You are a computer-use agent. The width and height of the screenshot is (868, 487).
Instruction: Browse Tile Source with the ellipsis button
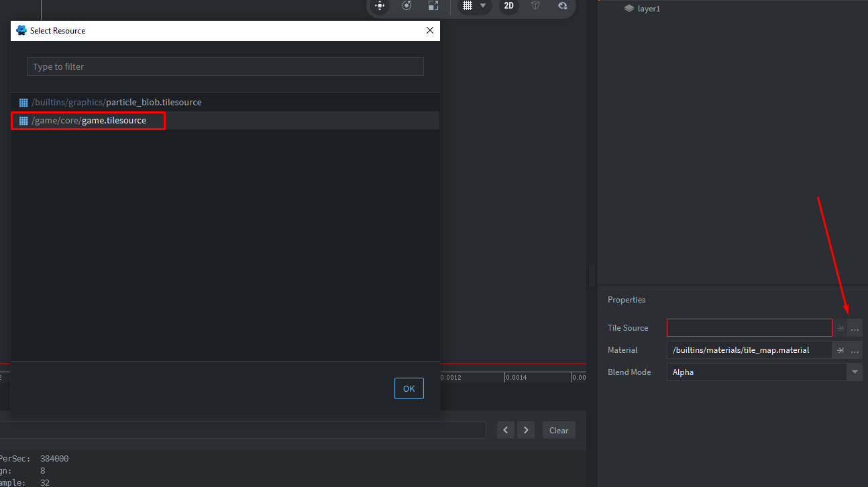(855, 328)
